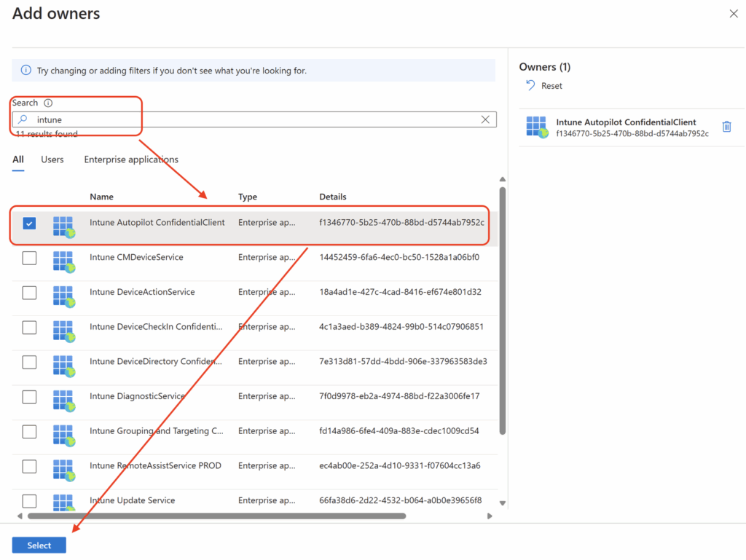This screenshot has width=746, height=560.
Task: Tick the Intune DeviceDirectory checkbox
Action: 29,362
